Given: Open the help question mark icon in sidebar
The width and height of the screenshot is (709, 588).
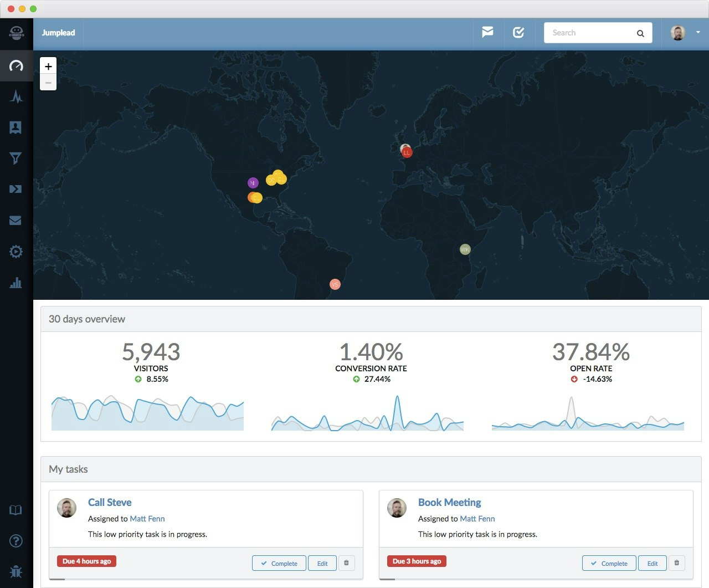Looking at the screenshot, I should coord(16,541).
